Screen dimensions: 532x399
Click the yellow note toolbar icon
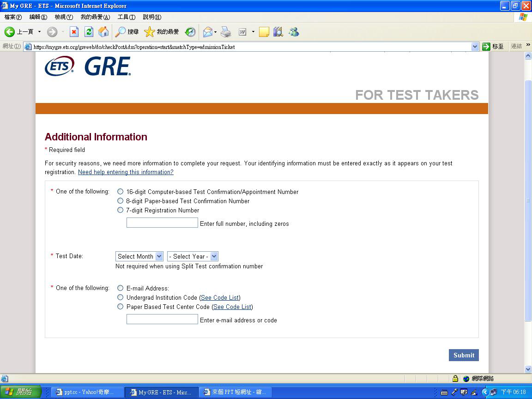pos(264,32)
